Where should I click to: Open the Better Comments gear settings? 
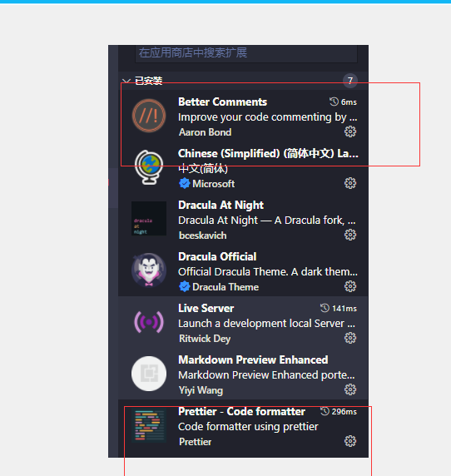(350, 131)
